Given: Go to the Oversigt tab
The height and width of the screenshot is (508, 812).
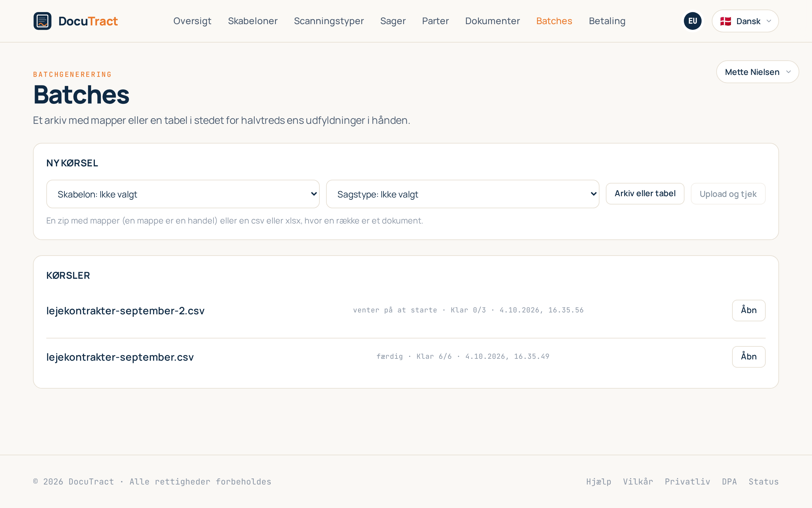Looking at the screenshot, I should coord(192,21).
